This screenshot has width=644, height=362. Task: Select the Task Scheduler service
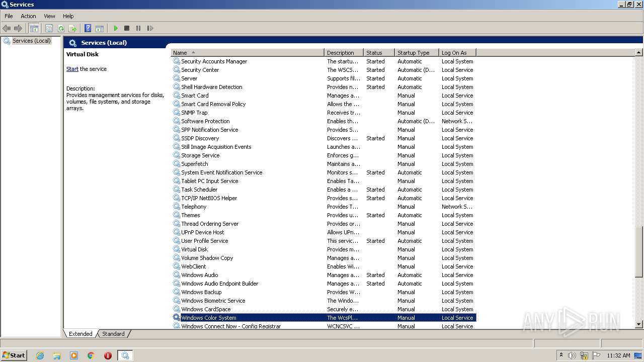(324, 190)
